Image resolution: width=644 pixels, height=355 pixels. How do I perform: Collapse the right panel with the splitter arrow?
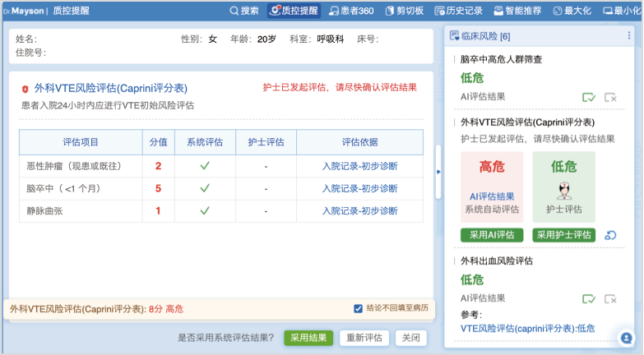click(438, 172)
